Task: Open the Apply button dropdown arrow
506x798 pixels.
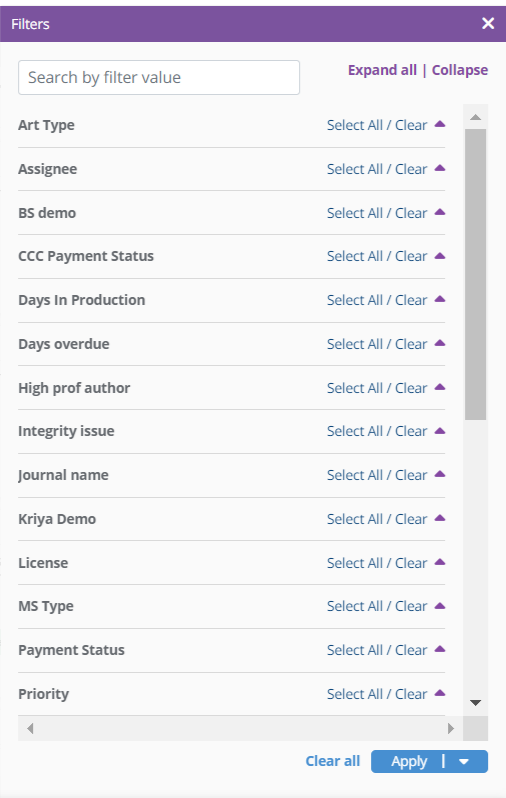Action: click(x=464, y=761)
